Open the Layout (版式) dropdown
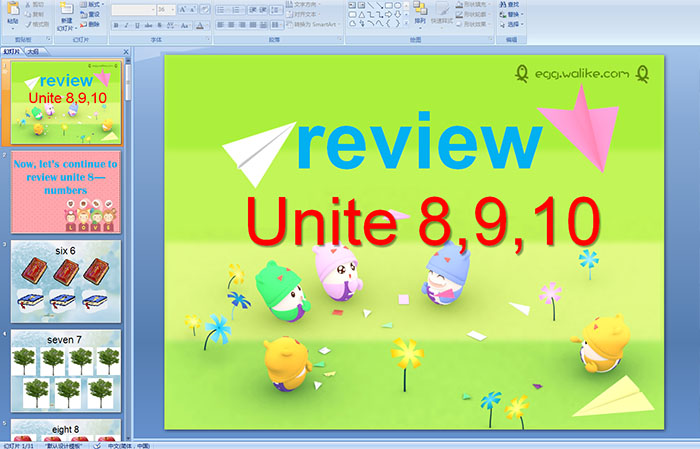 coord(92,4)
